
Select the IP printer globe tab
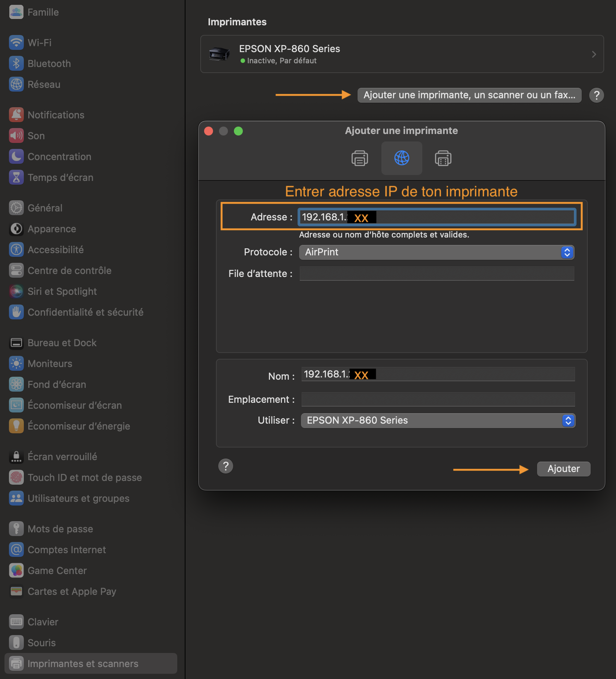401,158
